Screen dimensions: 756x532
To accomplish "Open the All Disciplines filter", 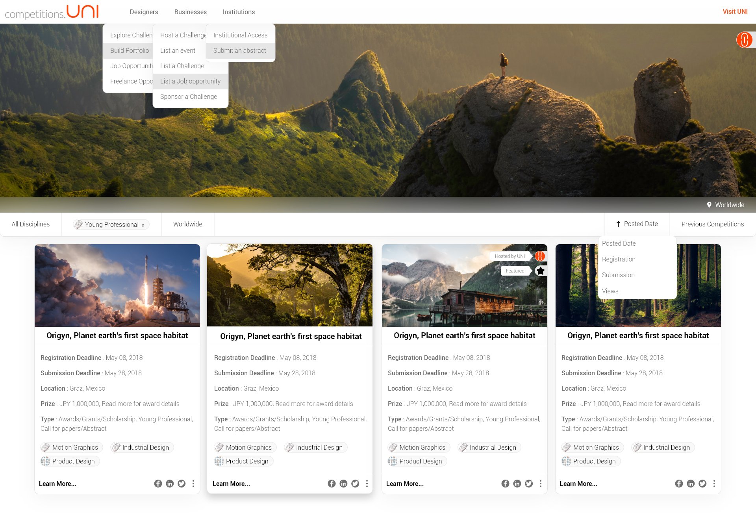I will 31,224.
